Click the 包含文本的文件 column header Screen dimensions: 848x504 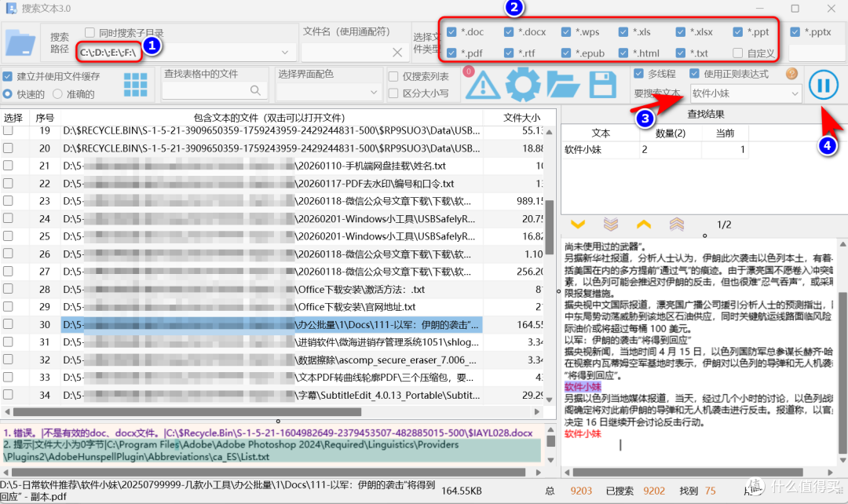272,118
